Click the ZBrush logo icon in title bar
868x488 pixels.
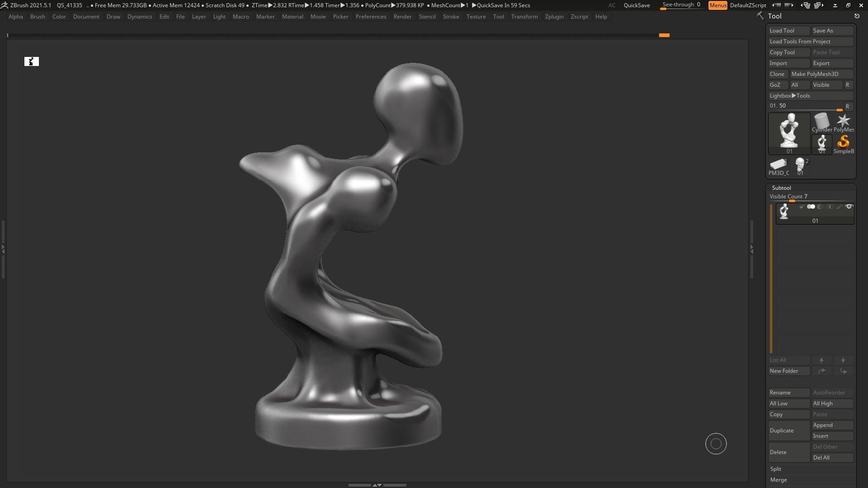(4, 5)
